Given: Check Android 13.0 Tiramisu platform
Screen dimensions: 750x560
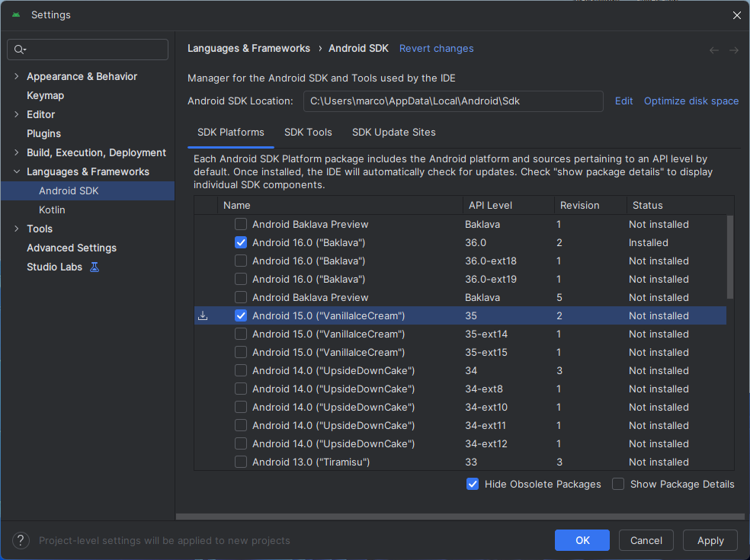Looking at the screenshot, I should pyautogui.click(x=241, y=462).
